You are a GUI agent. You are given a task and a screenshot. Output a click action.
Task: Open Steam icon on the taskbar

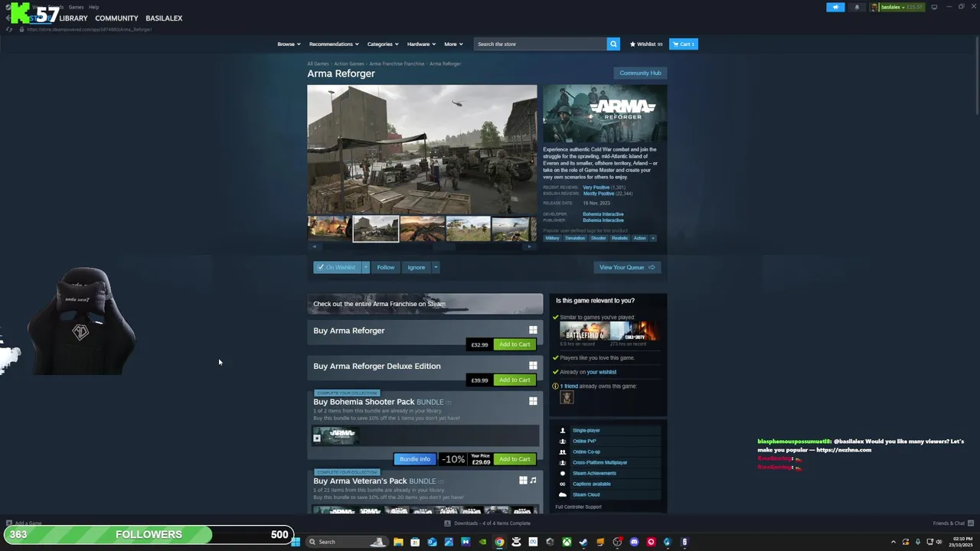coord(583,542)
